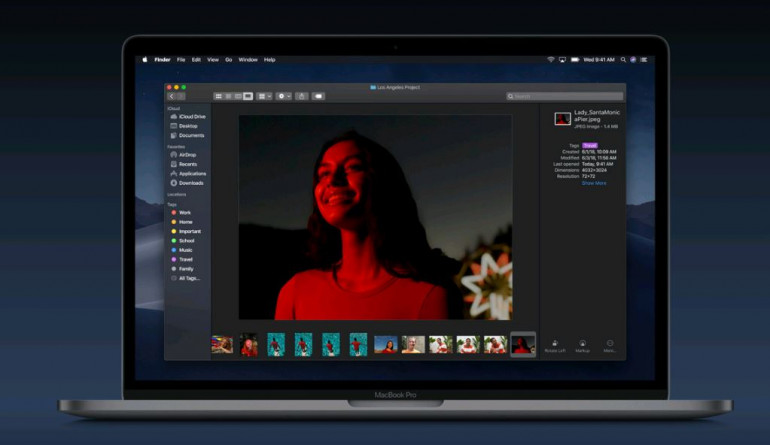Screen dimensions: 770x445
Task: Enable gallery view in toolbar
Action: pyautogui.click(x=248, y=96)
